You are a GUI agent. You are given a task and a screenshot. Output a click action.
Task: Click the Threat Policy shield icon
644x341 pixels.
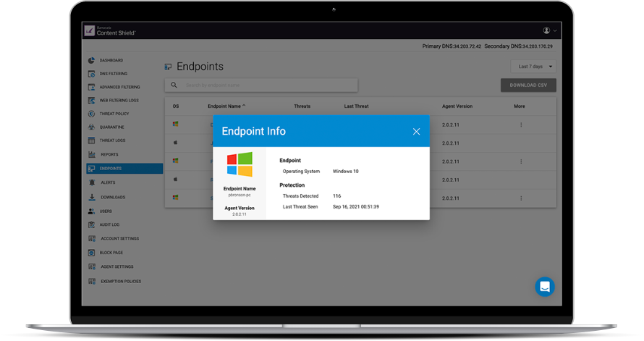91,114
